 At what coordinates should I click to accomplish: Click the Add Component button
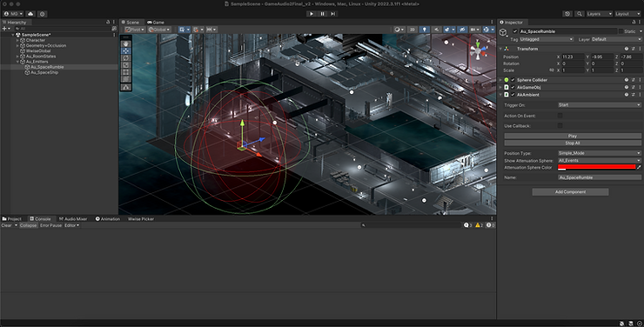(571, 192)
